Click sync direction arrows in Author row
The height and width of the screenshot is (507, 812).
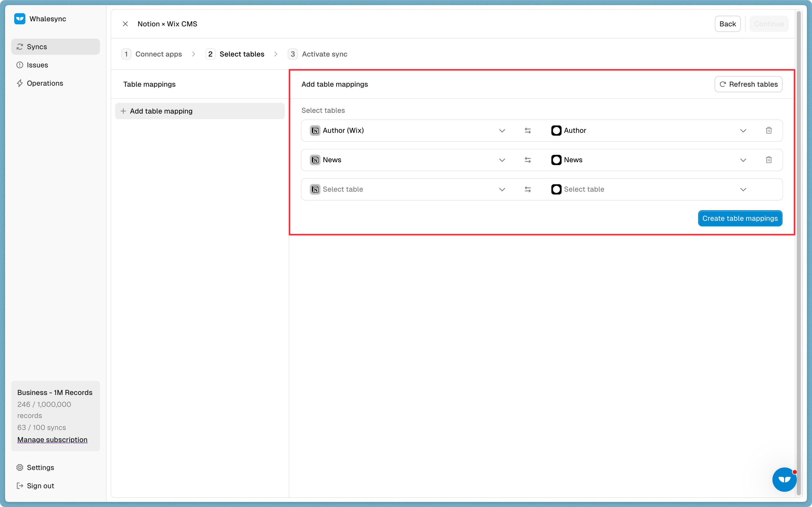528,131
